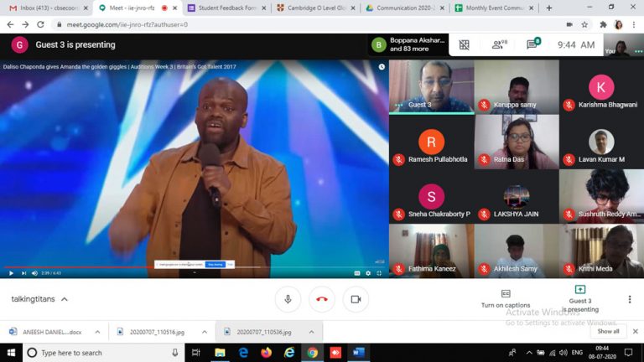Image resolution: width=644 pixels, height=362 pixels.
Task: Reload the Meet page
Action: coord(40,24)
